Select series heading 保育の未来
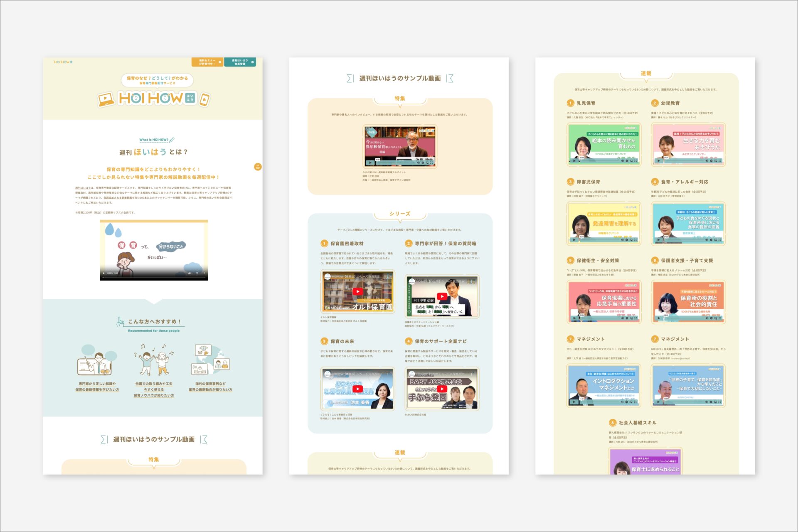 click(x=342, y=341)
